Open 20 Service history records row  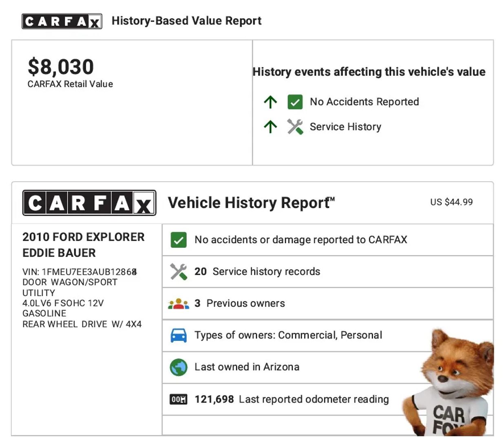click(x=327, y=272)
